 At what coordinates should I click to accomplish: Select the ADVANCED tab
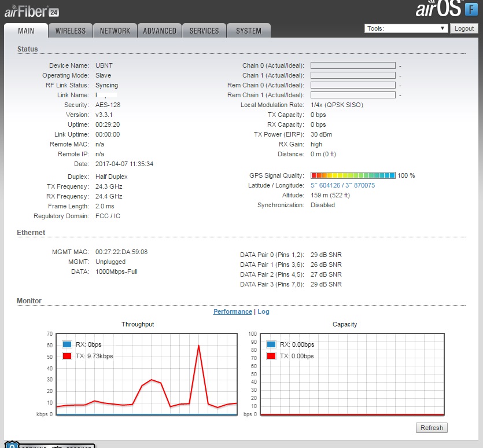tap(160, 31)
